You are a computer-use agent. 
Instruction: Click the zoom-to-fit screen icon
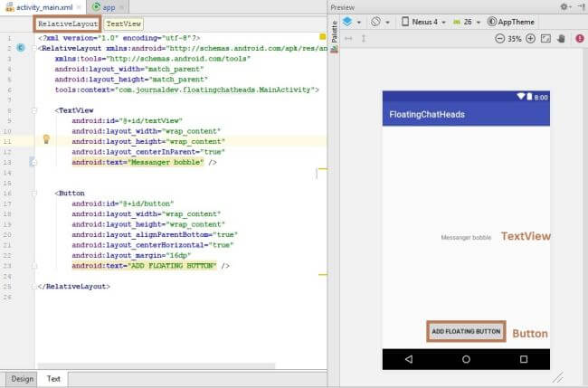coord(545,39)
